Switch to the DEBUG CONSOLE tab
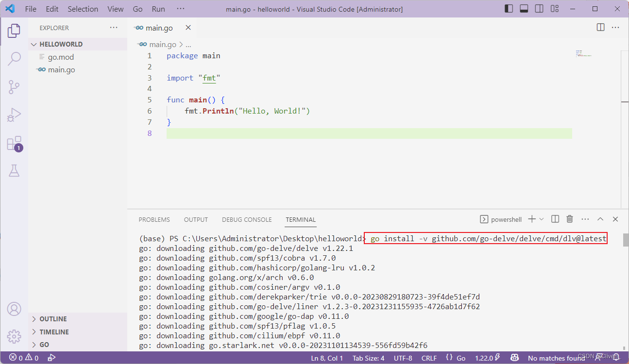629x364 pixels. click(x=247, y=220)
